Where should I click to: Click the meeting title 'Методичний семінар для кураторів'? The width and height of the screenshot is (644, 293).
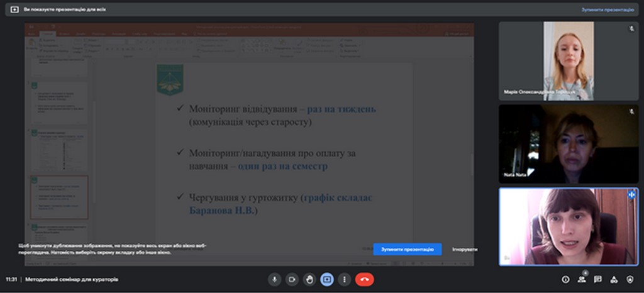pyautogui.click(x=71, y=279)
